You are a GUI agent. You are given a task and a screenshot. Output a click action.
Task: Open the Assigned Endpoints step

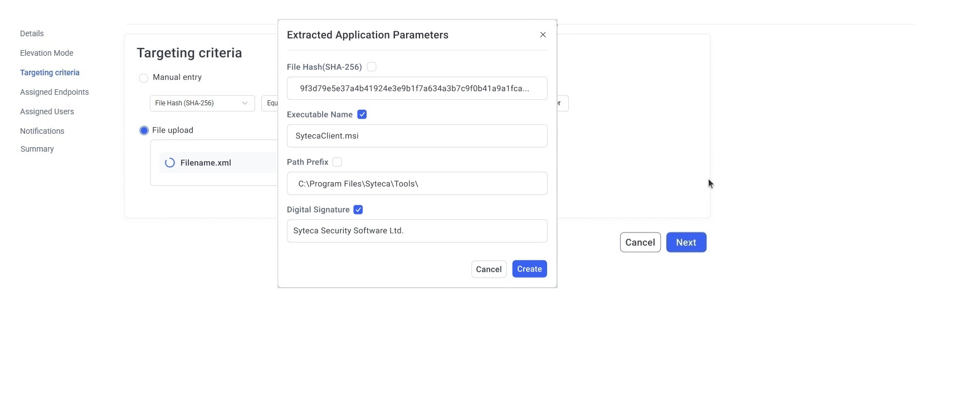(55, 92)
